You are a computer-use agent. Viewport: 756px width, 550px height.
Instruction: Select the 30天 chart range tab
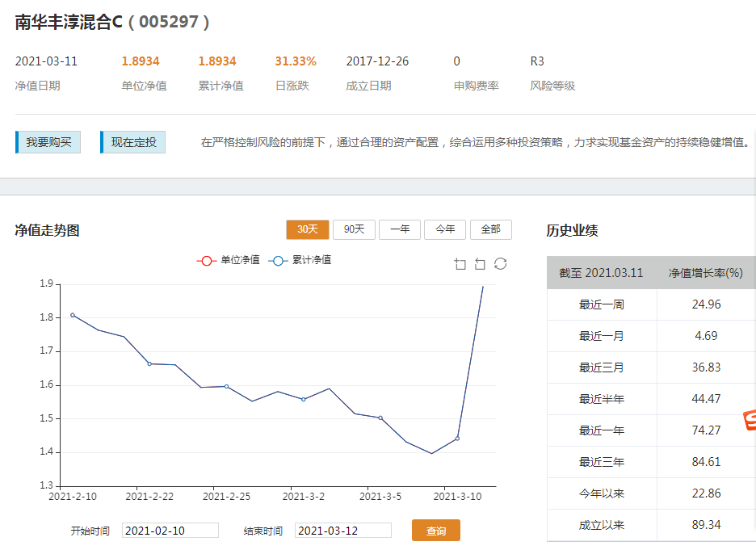coord(307,229)
